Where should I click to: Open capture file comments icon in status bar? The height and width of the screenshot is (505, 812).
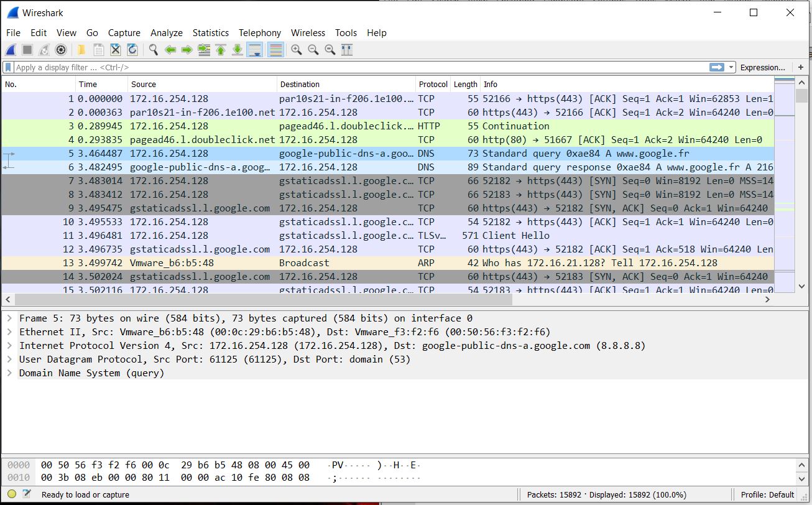pyautogui.click(x=26, y=494)
